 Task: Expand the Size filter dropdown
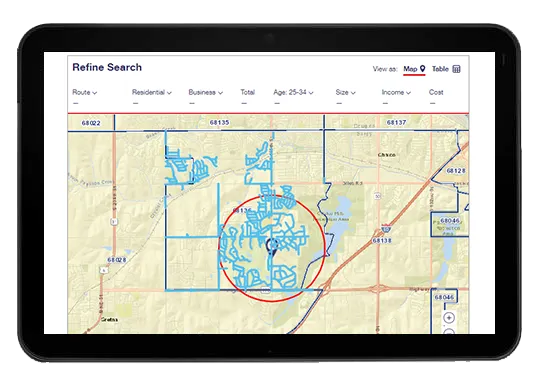click(x=345, y=92)
